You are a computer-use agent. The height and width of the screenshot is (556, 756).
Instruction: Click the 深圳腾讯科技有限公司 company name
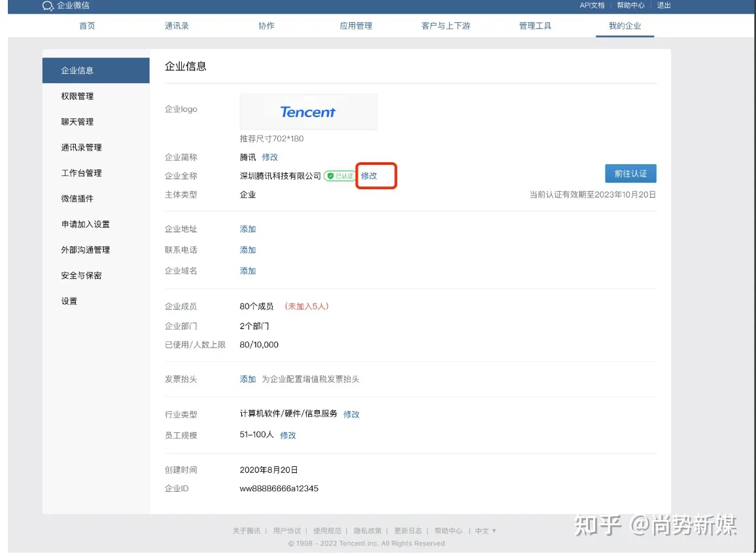tap(280, 176)
